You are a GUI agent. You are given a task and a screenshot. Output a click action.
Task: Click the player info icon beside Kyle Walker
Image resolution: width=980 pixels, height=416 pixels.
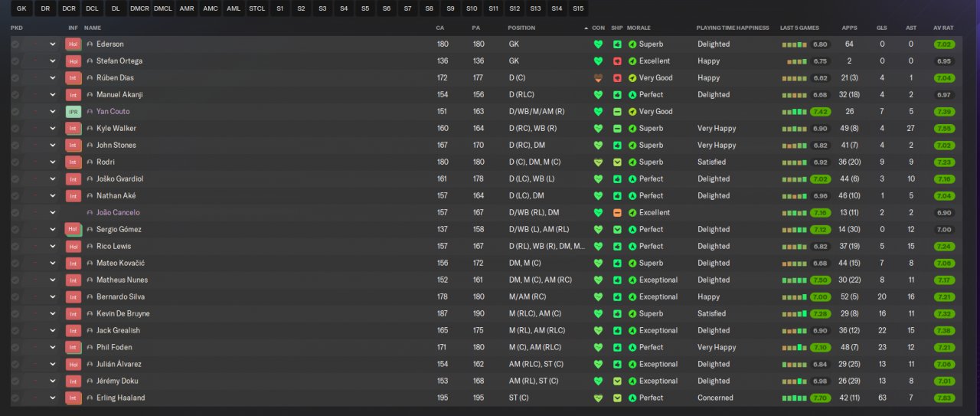click(x=90, y=129)
